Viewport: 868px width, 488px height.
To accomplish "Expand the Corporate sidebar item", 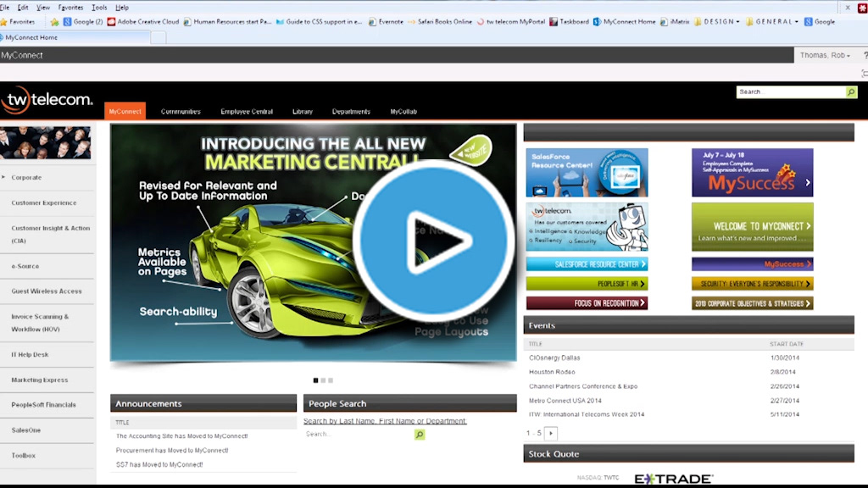I will (x=3, y=177).
